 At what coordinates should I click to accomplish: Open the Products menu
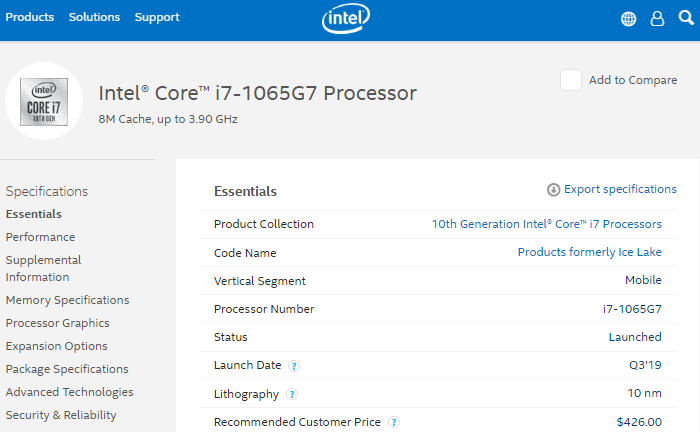pyautogui.click(x=30, y=17)
